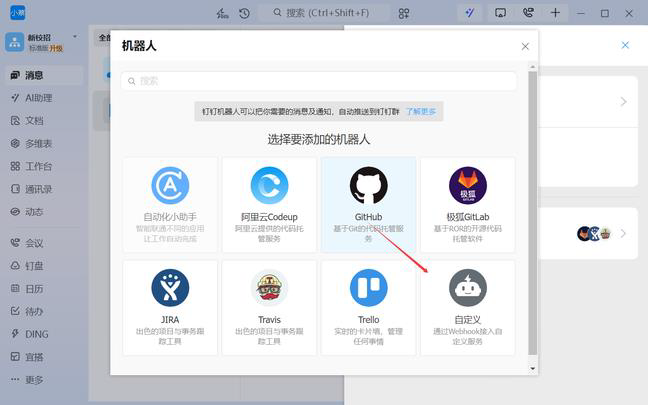This screenshot has width=648, height=405.
Task: Choose the Travis robot
Action: [x=269, y=307]
